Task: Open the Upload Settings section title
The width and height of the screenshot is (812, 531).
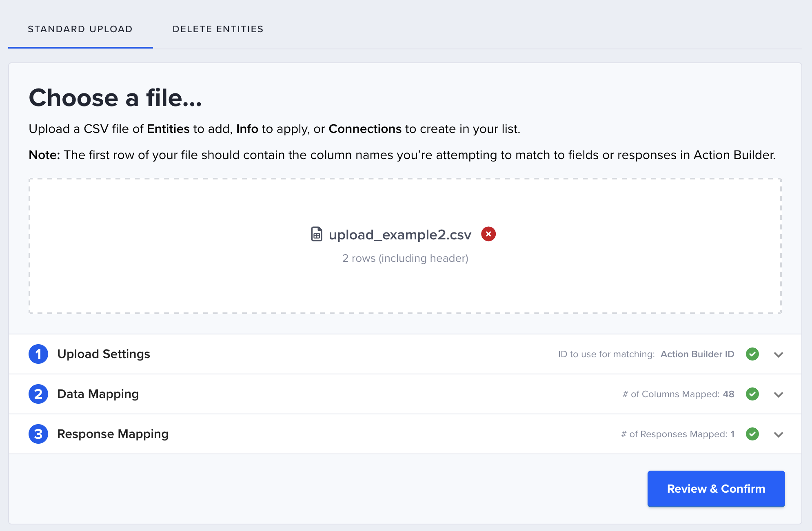Action: click(104, 354)
